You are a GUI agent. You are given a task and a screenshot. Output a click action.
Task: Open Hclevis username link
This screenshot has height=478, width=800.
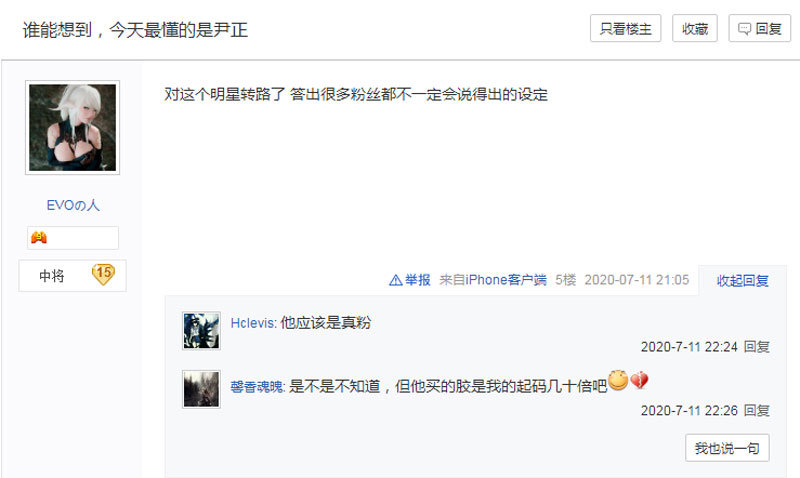coord(253,323)
